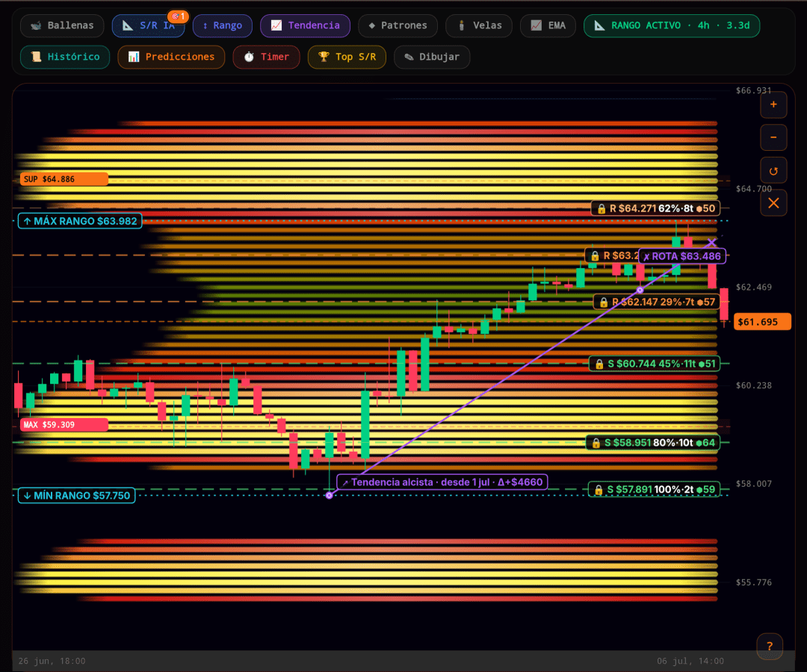Image resolution: width=807 pixels, height=672 pixels.
Task: Click the R $63.2 resistance label
Action: (x=612, y=256)
